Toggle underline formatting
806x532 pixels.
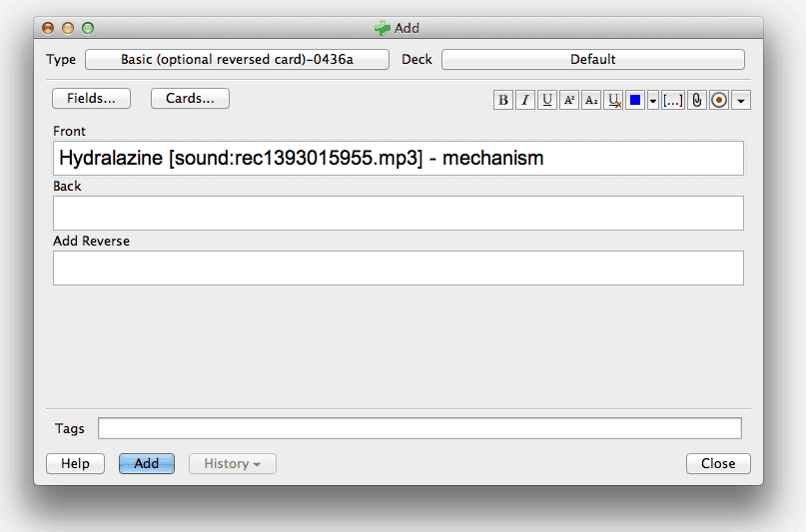547,100
